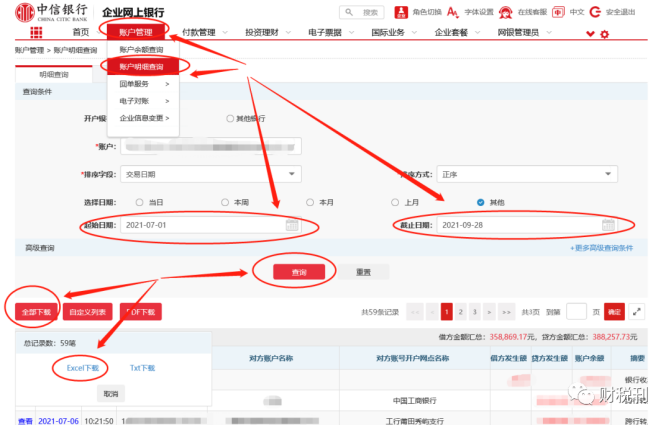Screen dimensions: 671x426
Task: Open the 排序方式 正序 dropdown
Action: (x=527, y=174)
